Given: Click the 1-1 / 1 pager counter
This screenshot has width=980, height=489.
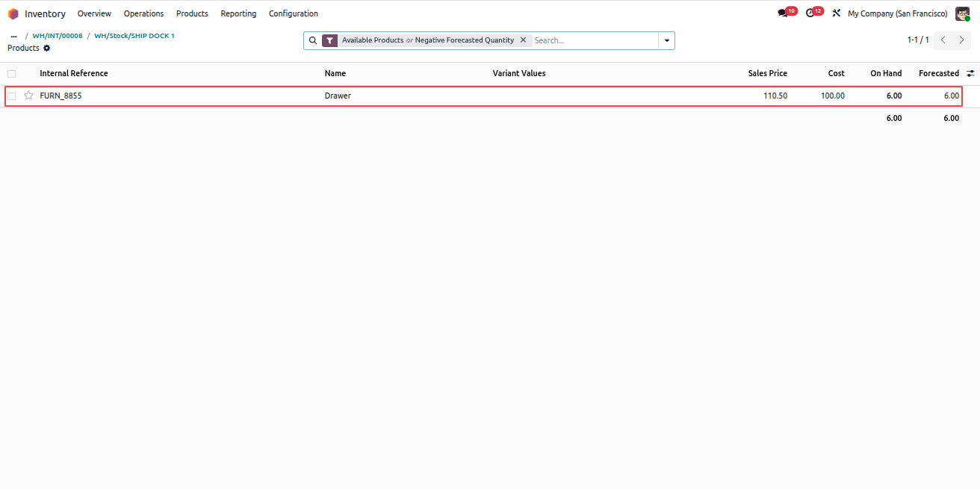Looking at the screenshot, I should point(918,40).
